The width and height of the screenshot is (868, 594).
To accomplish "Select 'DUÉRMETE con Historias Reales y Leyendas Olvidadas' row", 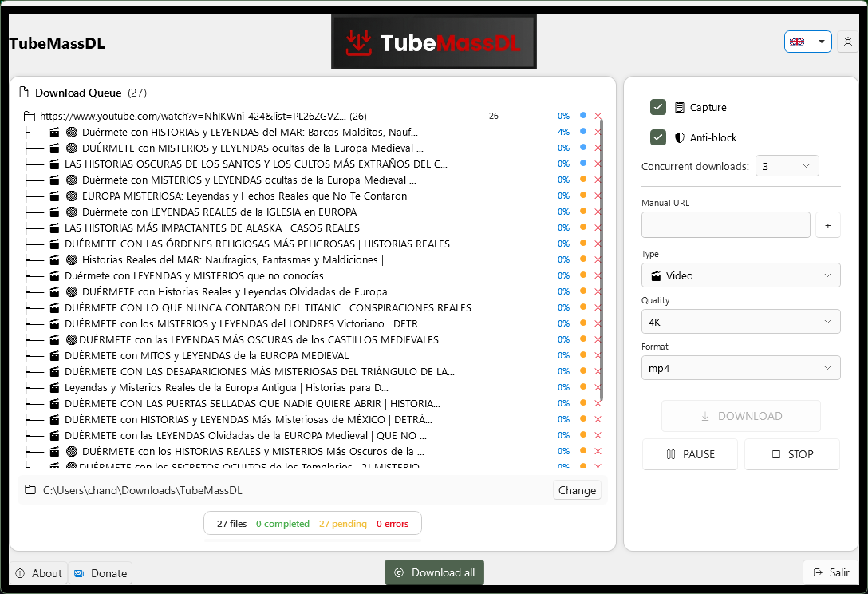I will [313, 292].
